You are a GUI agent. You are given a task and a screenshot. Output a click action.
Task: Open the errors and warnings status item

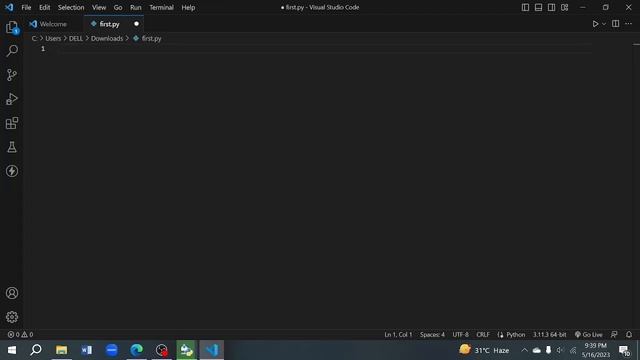[x=20, y=335]
